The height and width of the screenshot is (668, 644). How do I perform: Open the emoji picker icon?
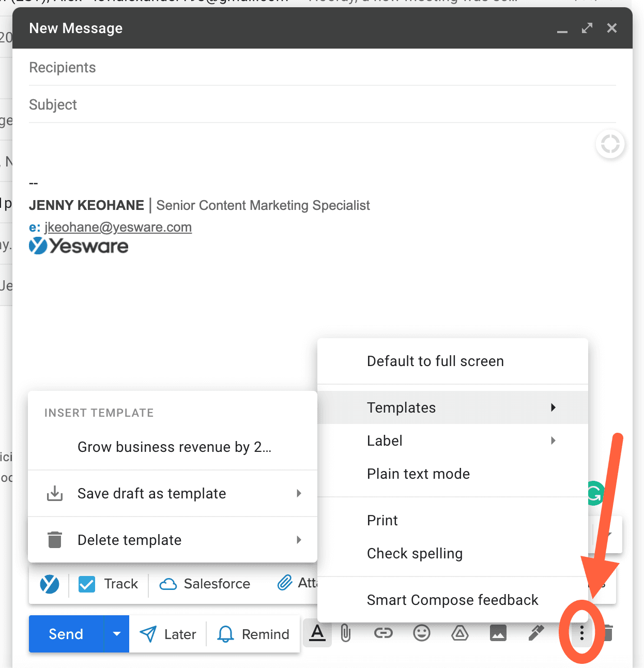pos(422,633)
